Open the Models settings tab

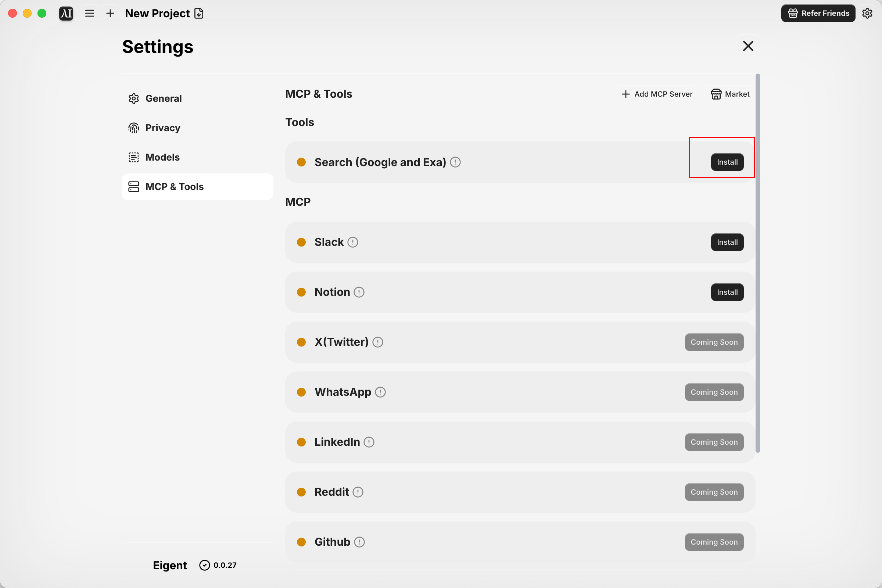pos(198,157)
